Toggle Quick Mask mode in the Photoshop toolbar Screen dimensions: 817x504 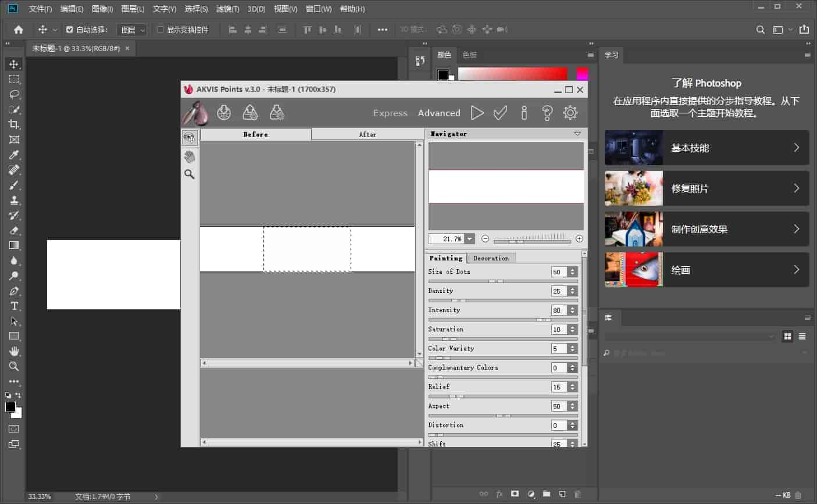14,428
